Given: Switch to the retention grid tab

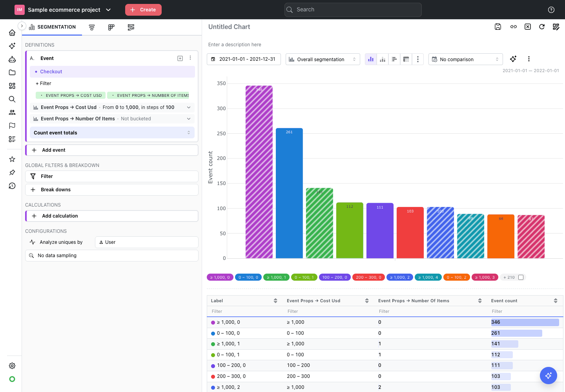Looking at the screenshot, I should (111, 27).
